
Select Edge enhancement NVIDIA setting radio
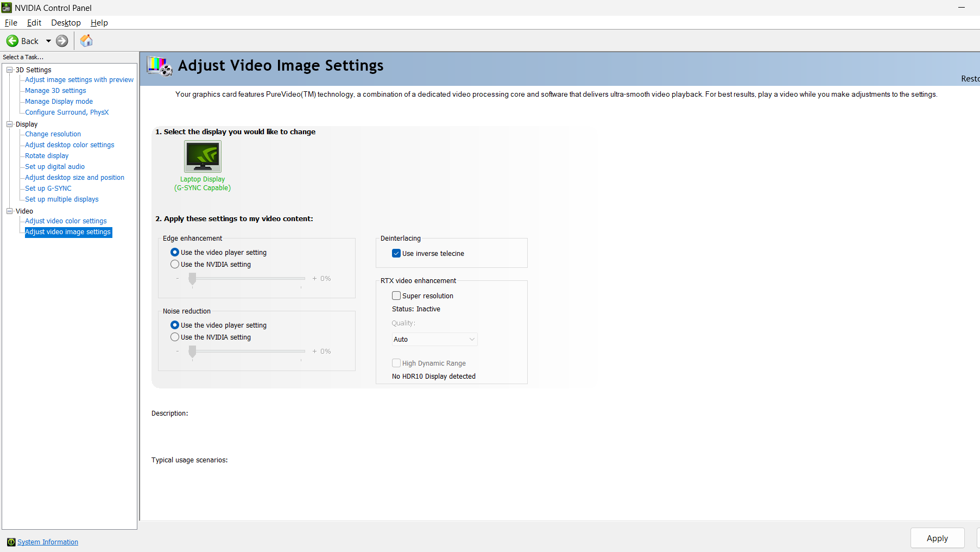[x=175, y=264]
